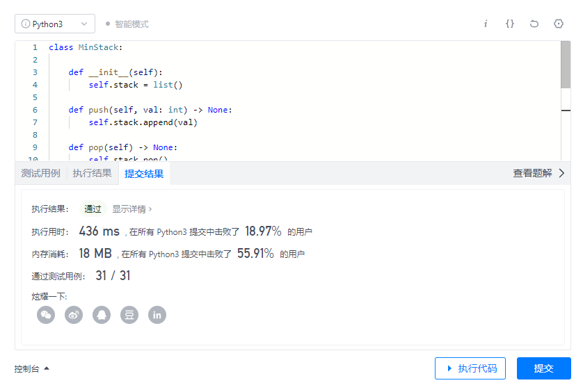Click the 'def __init__(self):' code line
Screen dimensions: 583x392
tap(115, 72)
